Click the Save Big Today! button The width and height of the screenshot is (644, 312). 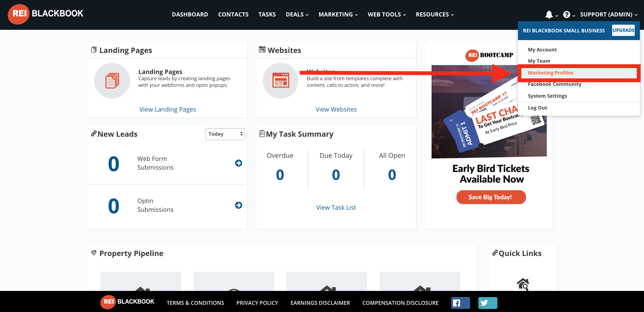[x=491, y=197]
